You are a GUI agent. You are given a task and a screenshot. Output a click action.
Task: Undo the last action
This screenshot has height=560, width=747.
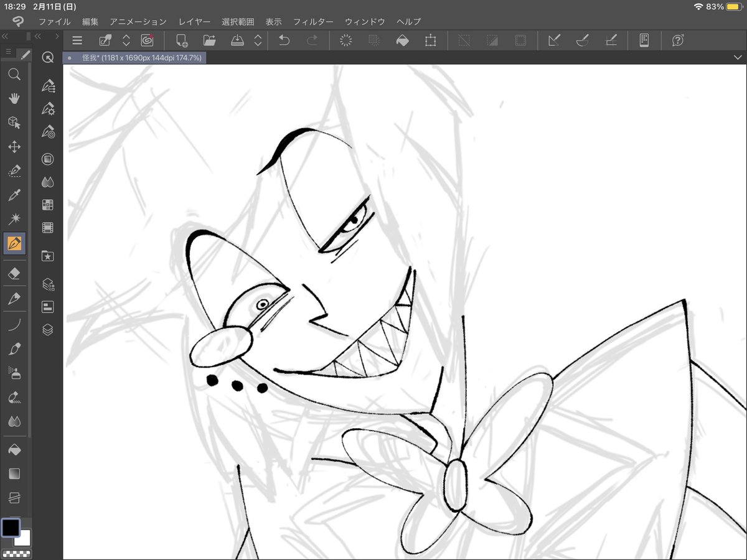coord(284,40)
